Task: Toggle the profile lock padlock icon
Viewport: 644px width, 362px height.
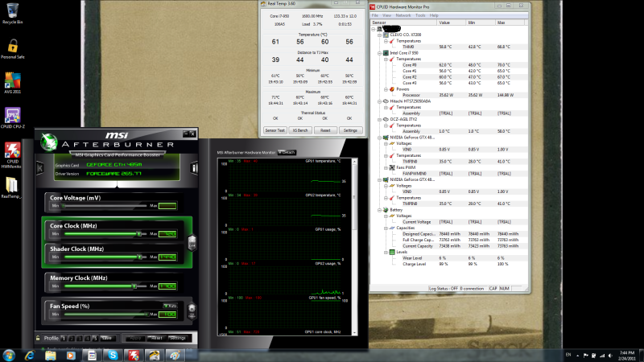Action: 38,338
